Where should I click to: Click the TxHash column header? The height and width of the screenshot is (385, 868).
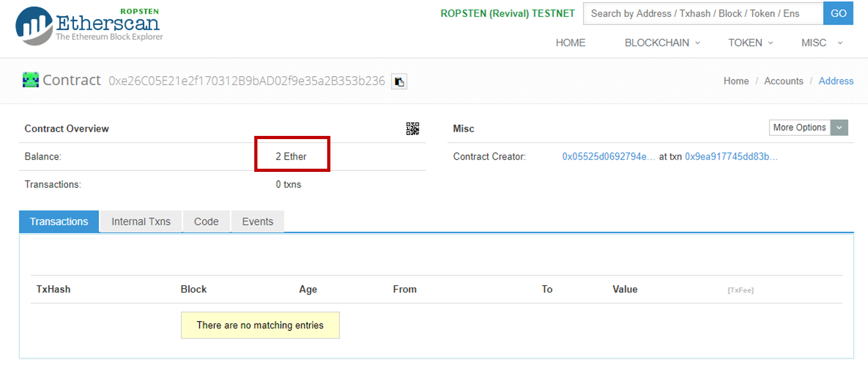pyautogui.click(x=53, y=289)
